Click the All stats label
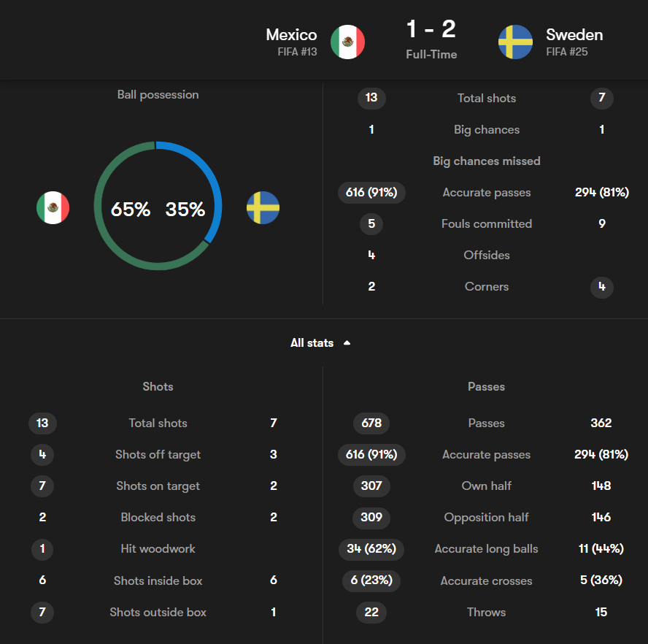Screen dimensions: 648x644 coord(312,342)
